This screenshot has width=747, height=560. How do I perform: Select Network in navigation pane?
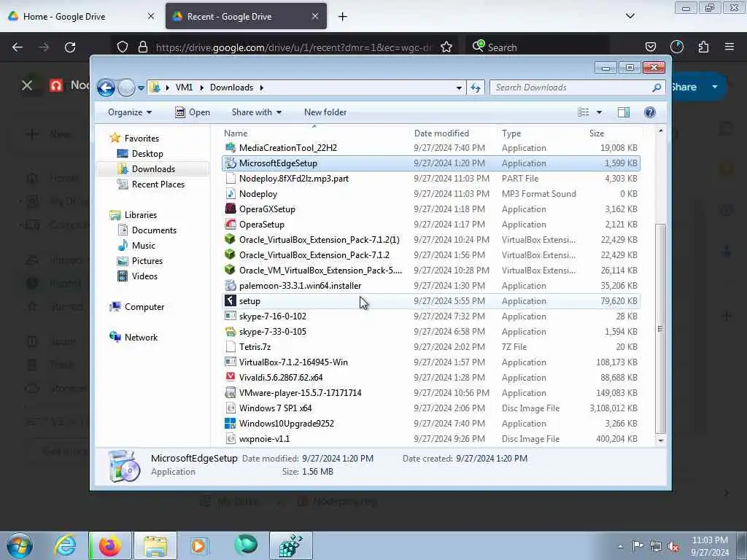(x=141, y=337)
